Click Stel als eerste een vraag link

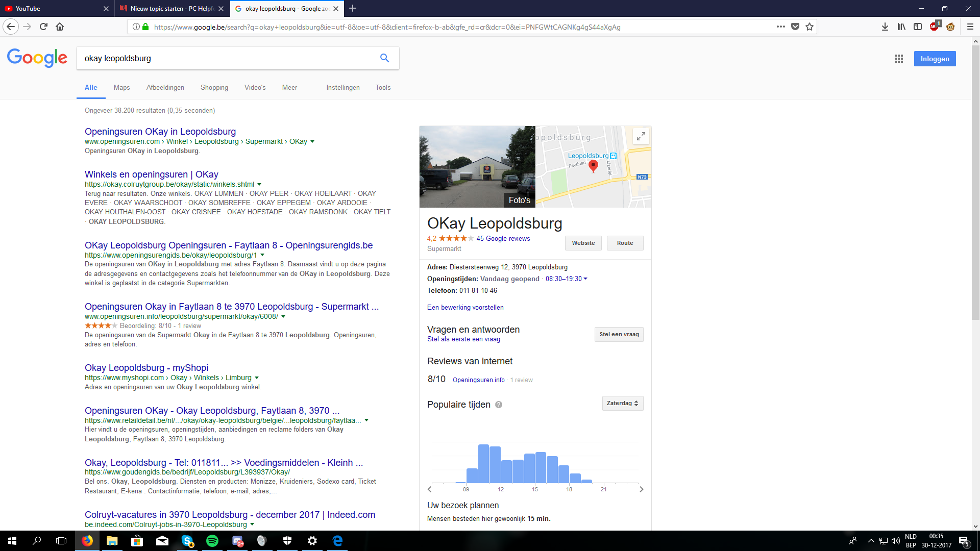[x=464, y=339]
